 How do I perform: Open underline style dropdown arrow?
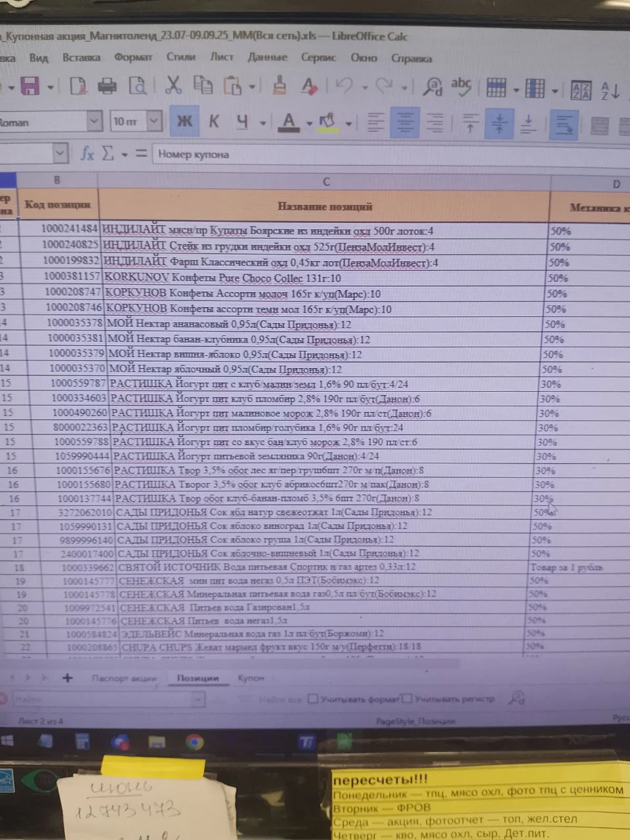(262, 123)
